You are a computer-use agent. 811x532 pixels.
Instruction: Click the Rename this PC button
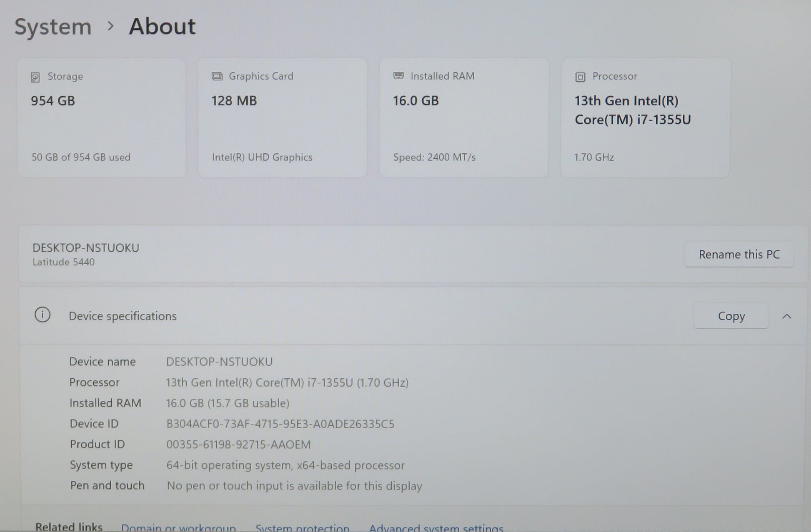click(738, 255)
